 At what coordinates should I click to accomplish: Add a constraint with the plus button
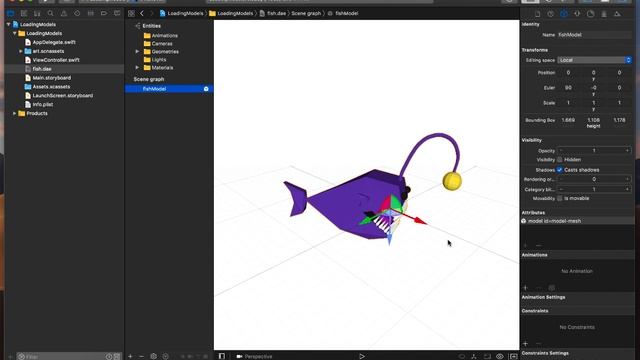[x=525, y=344]
